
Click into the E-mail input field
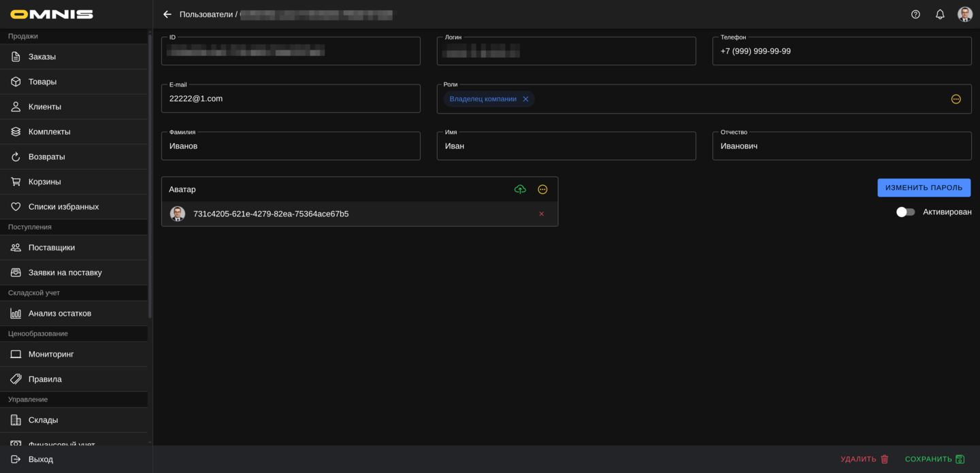[291, 99]
